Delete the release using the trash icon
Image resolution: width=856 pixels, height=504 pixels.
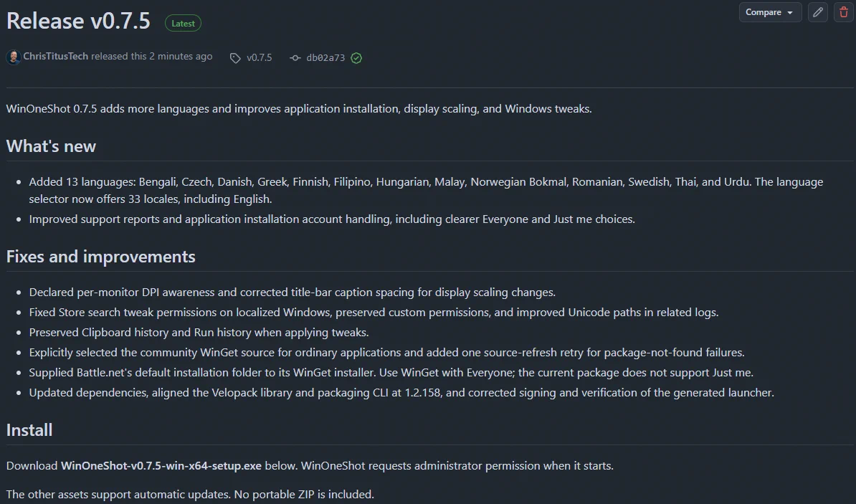844,12
